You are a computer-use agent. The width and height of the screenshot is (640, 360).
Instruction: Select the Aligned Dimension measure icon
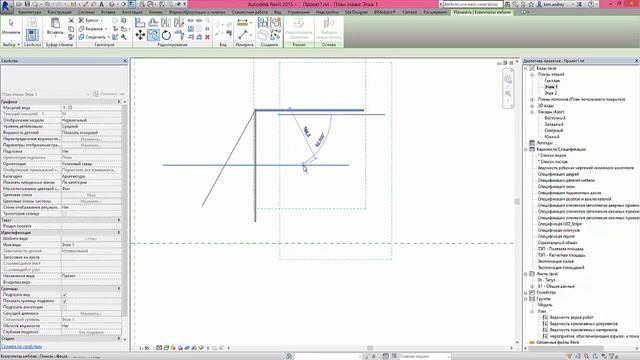[242, 23]
